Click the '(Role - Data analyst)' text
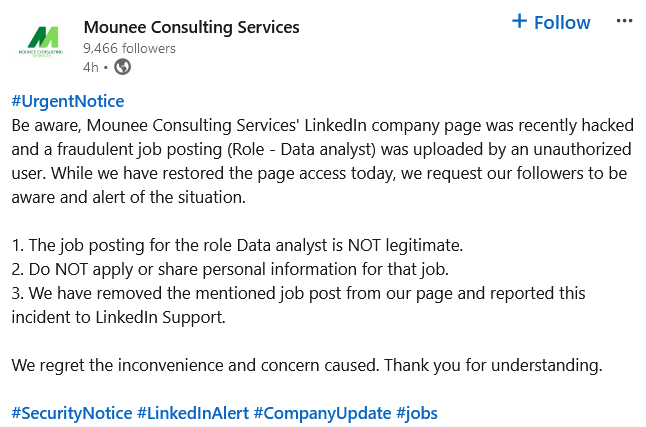Screen dimensions: 646x427 301,150
